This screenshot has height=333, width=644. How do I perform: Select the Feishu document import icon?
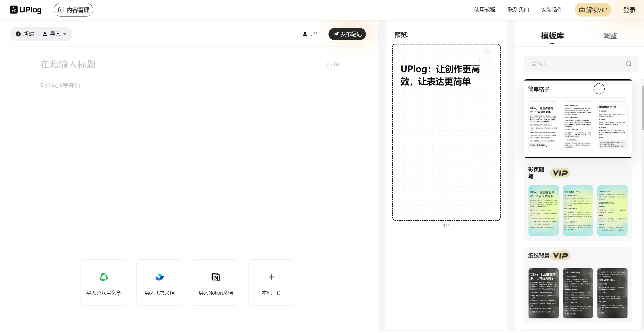tap(159, 277)
